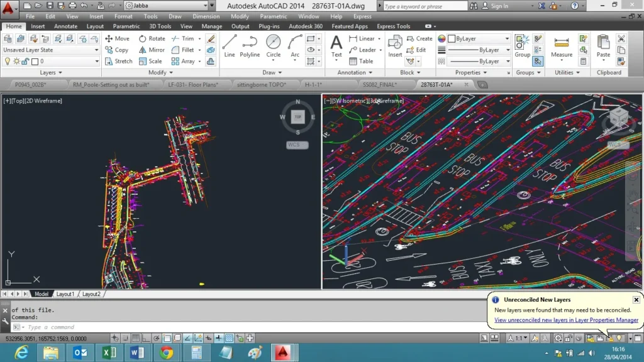Switch to the sittingborne TOPO drawing tab
The image size is (644, 362).
[x=262, y=84]
